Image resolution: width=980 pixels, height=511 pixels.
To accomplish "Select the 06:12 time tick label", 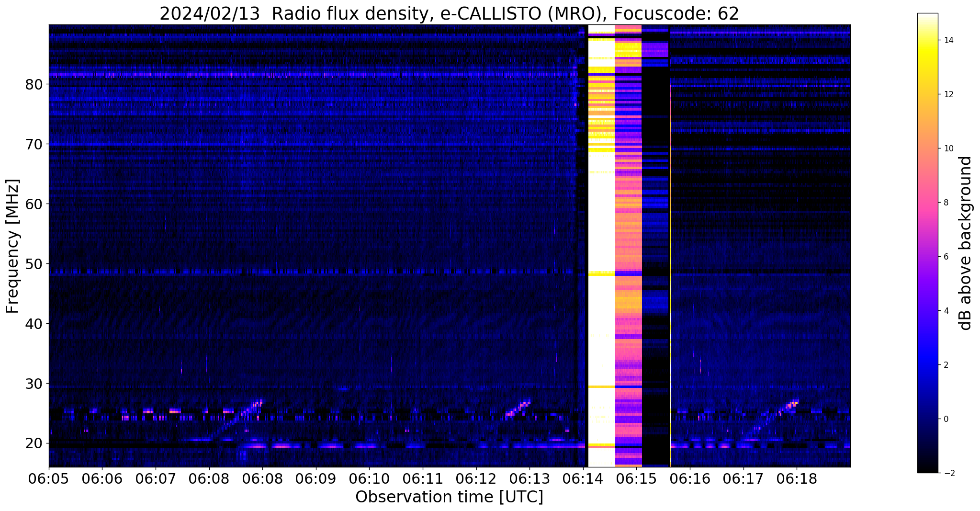I will (476, 478).
